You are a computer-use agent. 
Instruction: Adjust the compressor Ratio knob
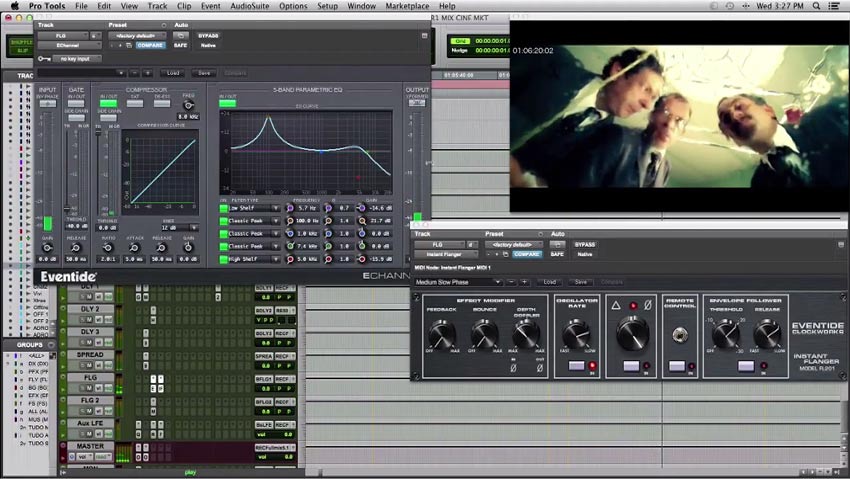coord(107,248)
